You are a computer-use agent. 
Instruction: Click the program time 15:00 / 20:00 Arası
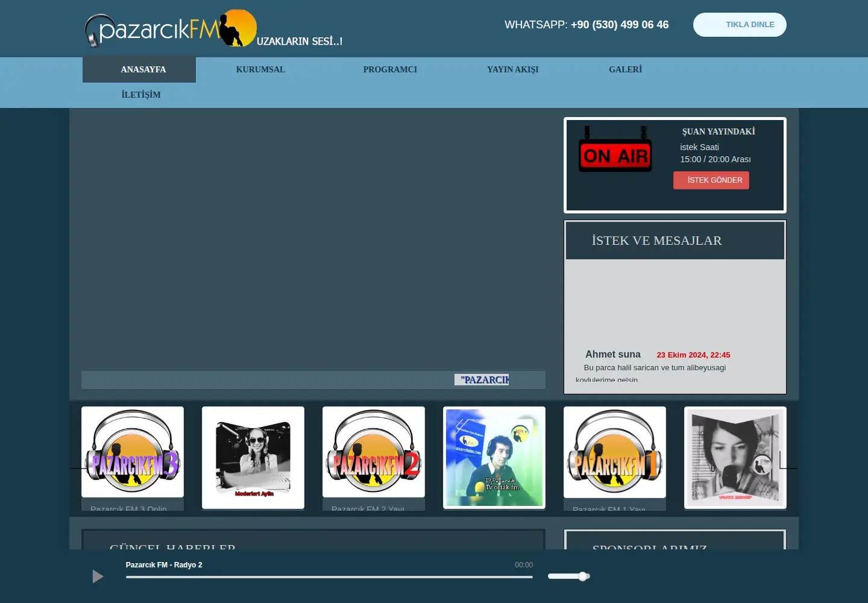(715, 159)
